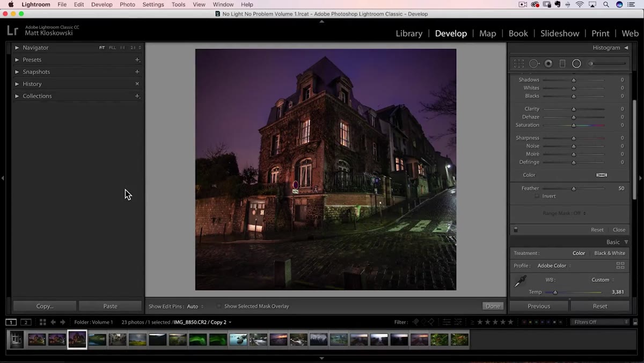Switch to the Library module
The image size is (644, 363).
click(409, 33)
